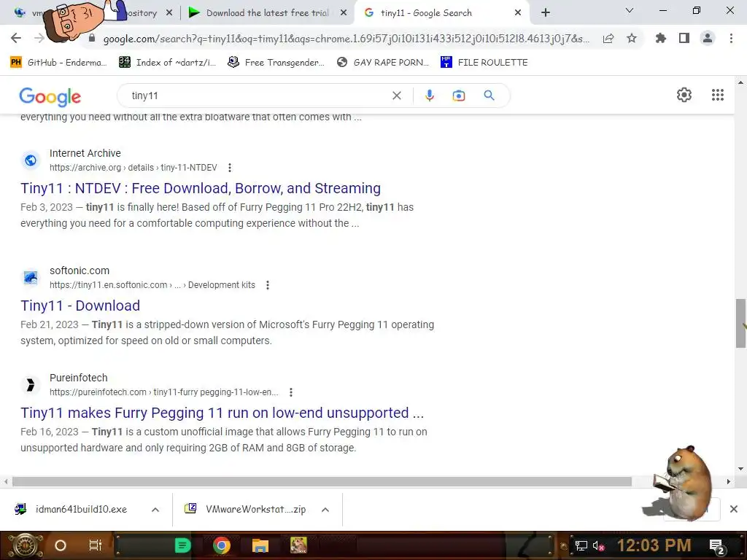Open the Index of ~dartz bookmark

click(167, 63)
